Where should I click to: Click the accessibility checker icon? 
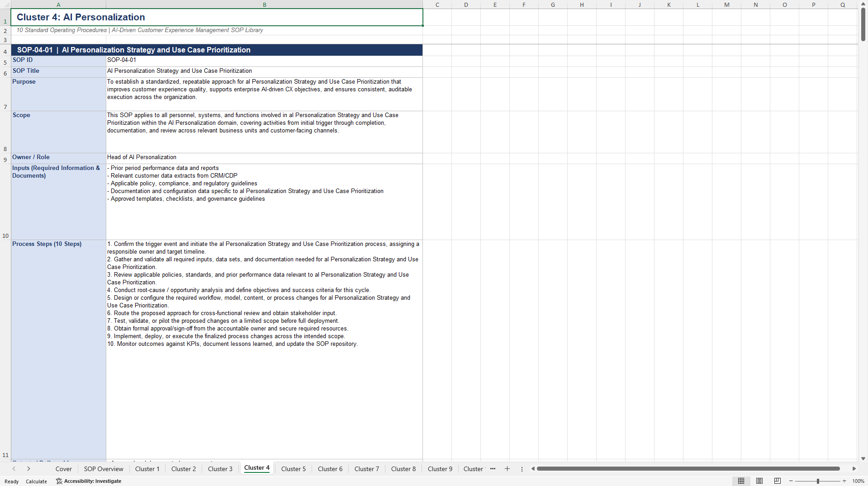tap(59, 481)
